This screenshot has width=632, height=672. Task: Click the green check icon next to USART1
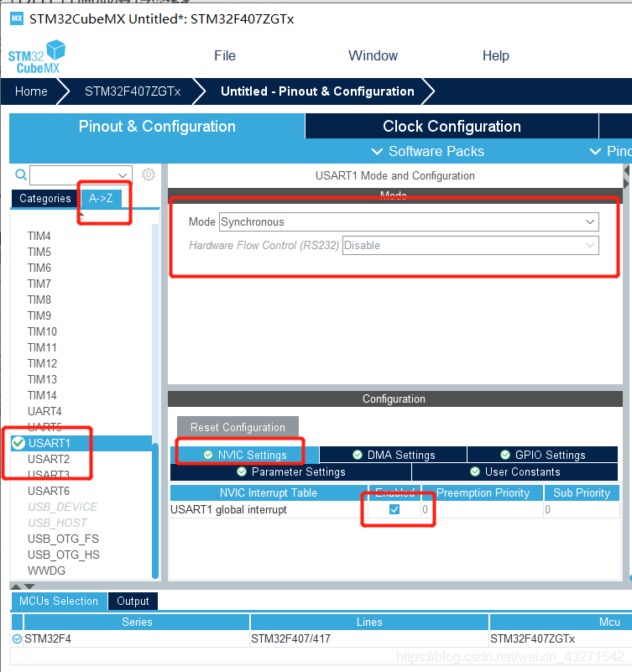coord(18,443)
